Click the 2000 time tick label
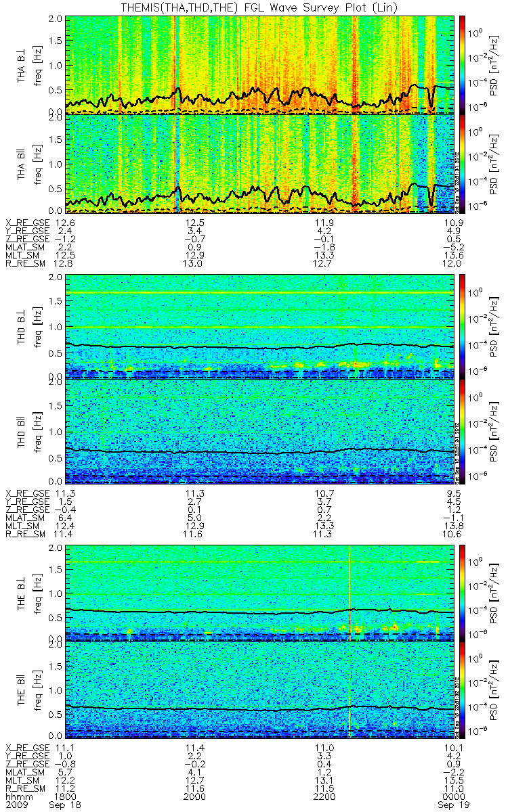The image size is (508, 812). 195,797
